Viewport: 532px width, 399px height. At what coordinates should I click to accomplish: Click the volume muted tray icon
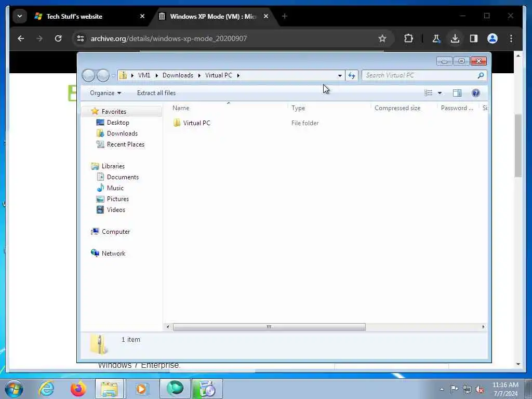[x=480, y=389]
